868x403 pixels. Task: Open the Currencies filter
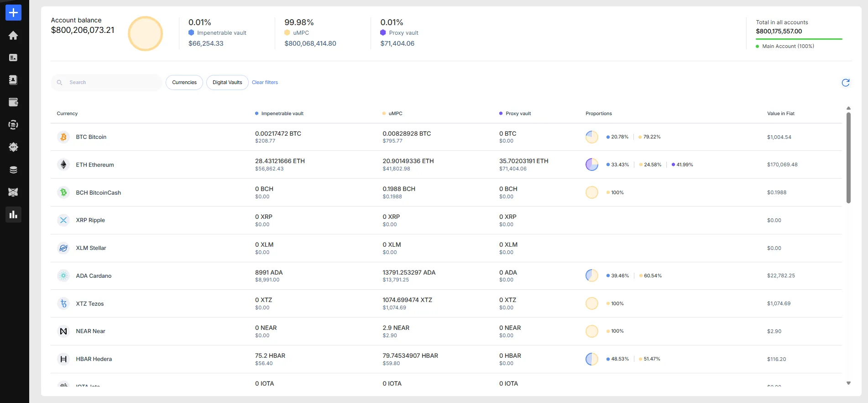click(184, 83)
